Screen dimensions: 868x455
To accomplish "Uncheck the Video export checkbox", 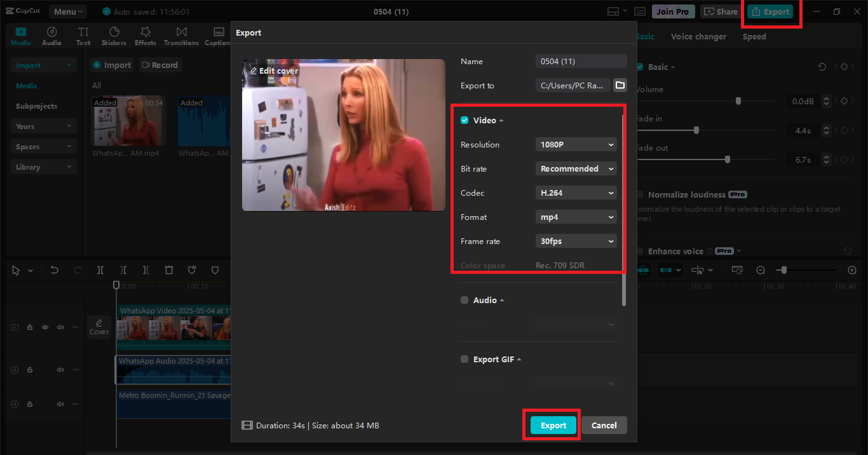I will tap(465, 120).
